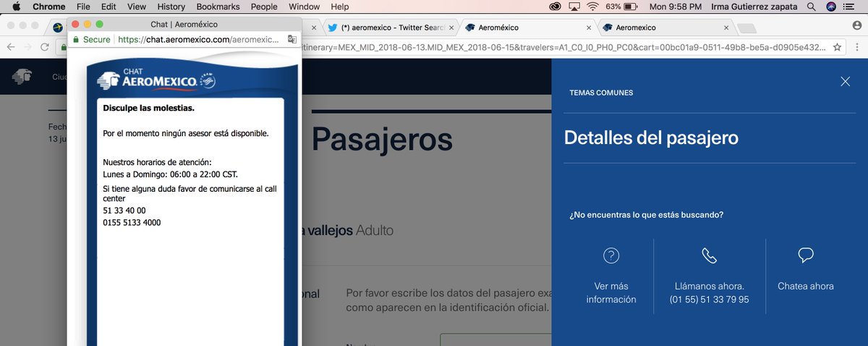The width and height of the screenshot is (868, 346).
Task: Click the chat window URL field
Action: click(198, 40)
